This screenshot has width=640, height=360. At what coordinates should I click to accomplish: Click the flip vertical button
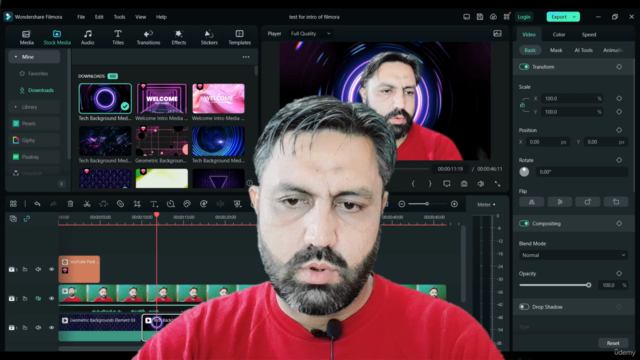[x=560, y=202]
